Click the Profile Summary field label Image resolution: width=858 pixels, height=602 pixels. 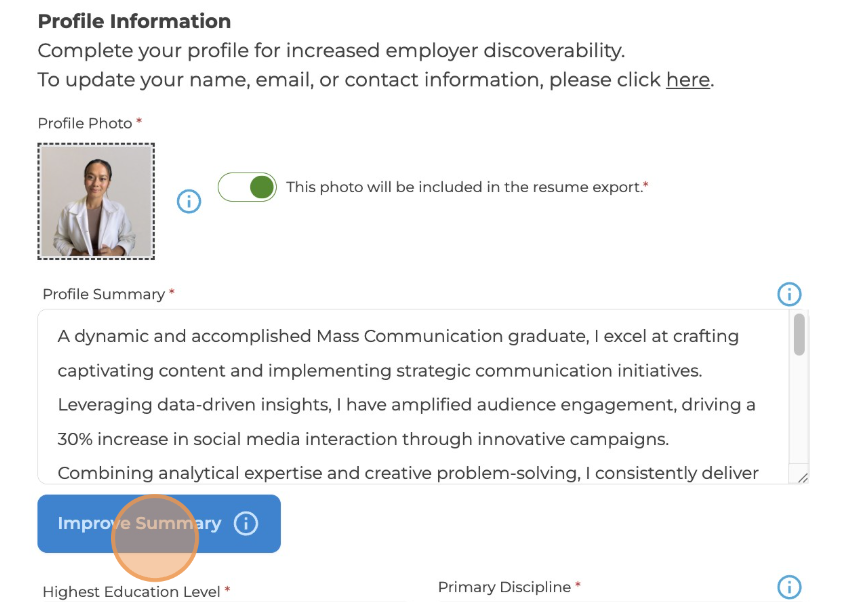(103, 294)
